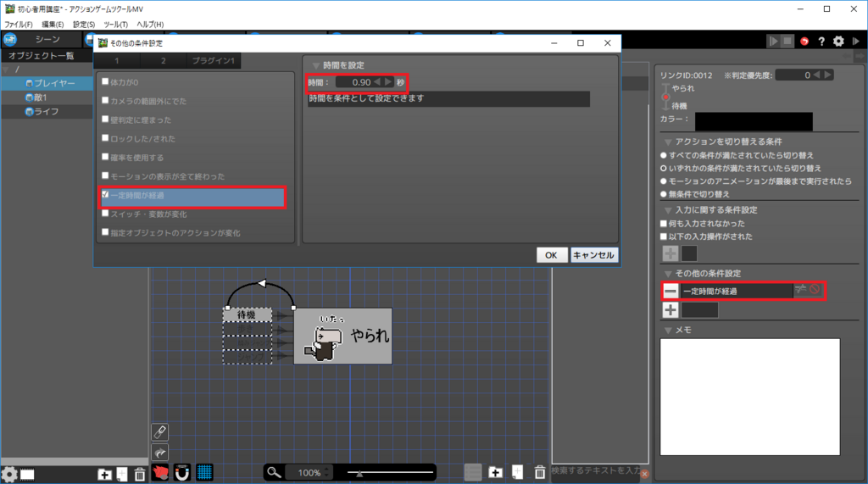Click the plus button under input conditions
Viewport: 868px width, 484px height.
pos(670,253)
